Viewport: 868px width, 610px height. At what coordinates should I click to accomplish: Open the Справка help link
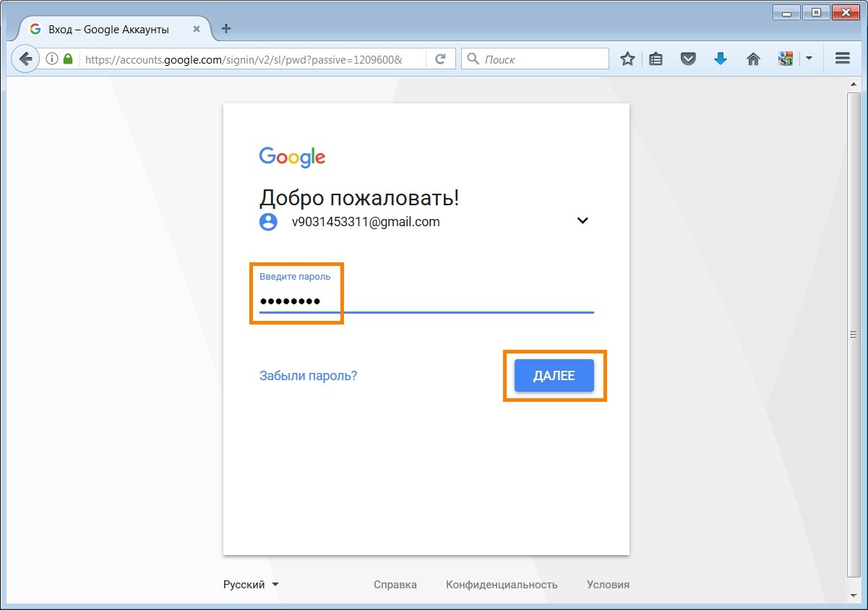coord(395,585)
